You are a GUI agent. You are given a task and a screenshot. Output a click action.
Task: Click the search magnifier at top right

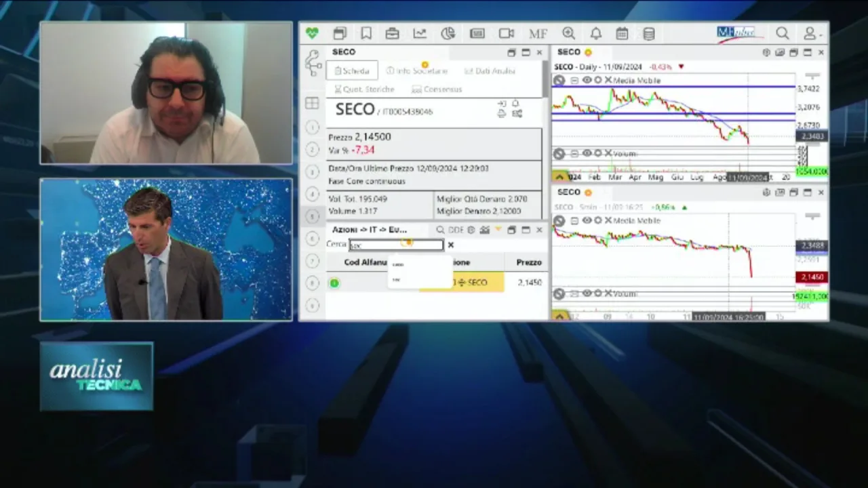tap(783, 33)
